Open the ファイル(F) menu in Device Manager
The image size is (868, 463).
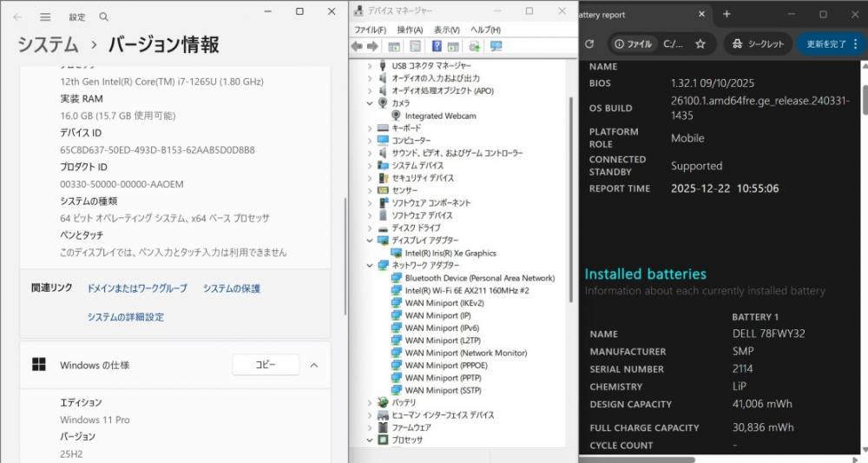pyautogui.click(x=371, y=30)
